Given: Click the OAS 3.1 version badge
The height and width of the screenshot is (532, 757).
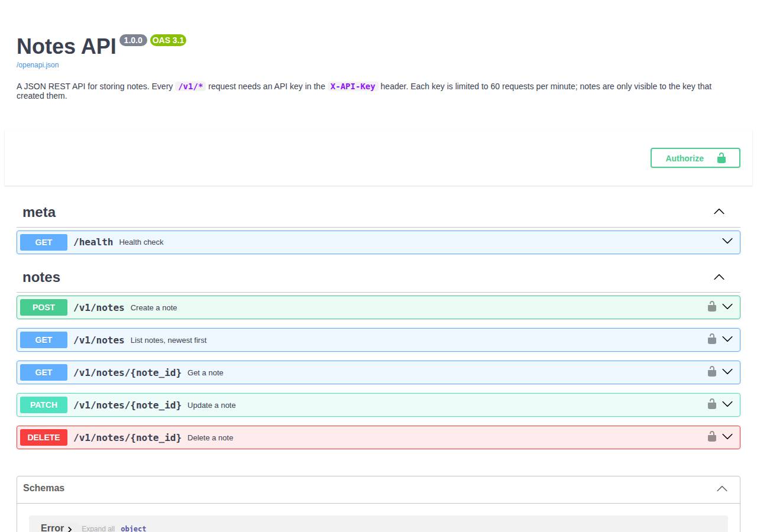Looking at the screenshot, I should click(169, 40).
